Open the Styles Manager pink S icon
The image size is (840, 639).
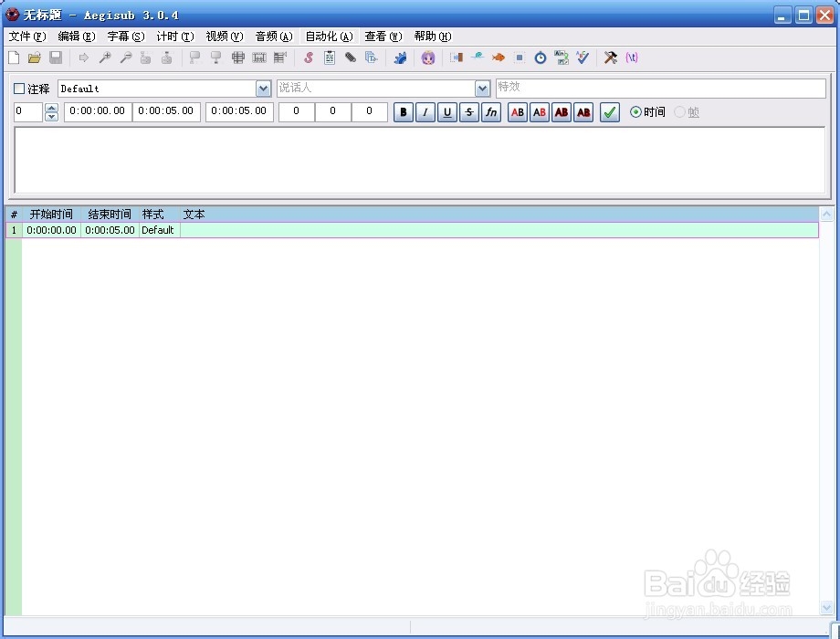[309, 58]
